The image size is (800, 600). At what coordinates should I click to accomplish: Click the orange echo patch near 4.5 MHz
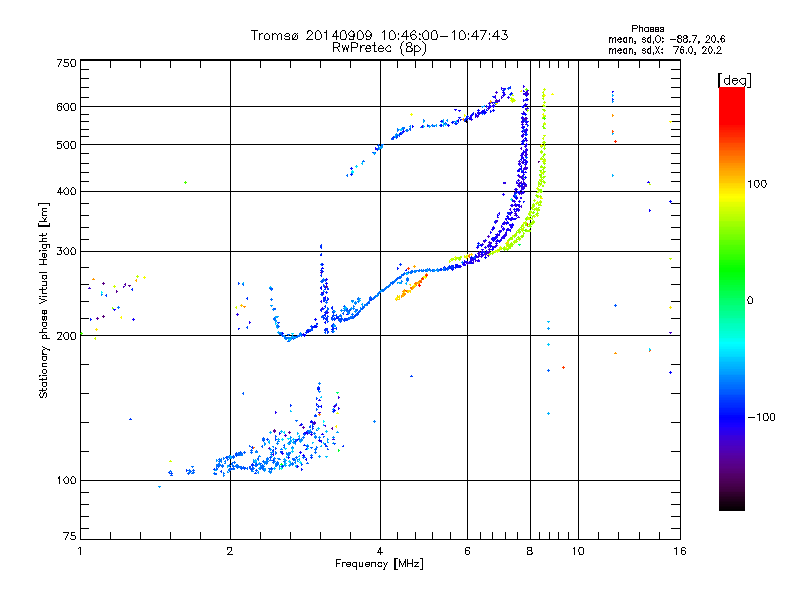point(411,286)
